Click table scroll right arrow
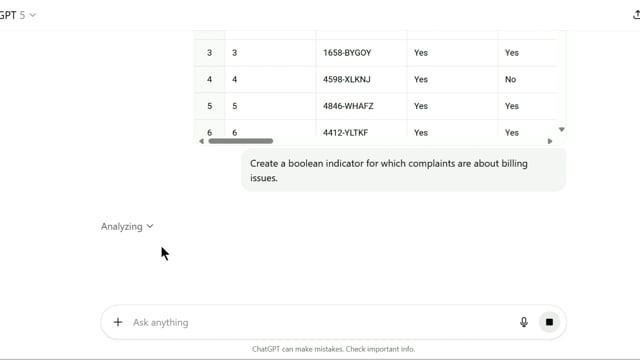Screen dimensions: 640x360 [550, 141]
